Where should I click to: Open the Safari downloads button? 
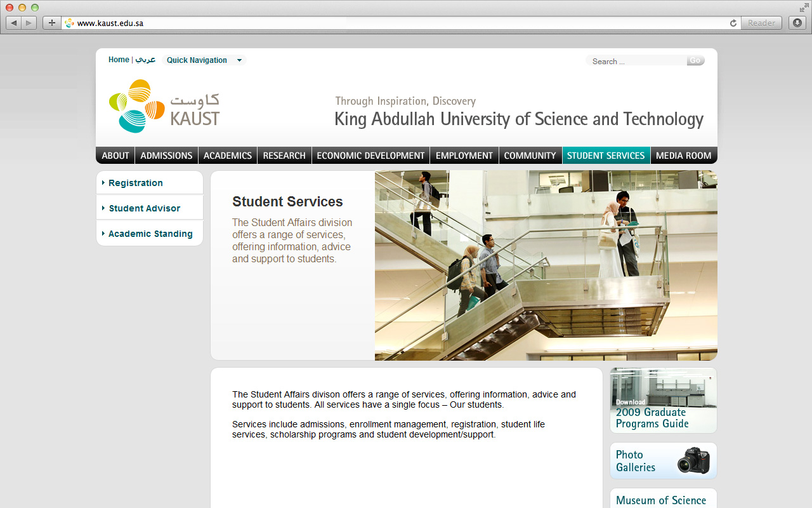pyautogui.click(x=797, y=23)
